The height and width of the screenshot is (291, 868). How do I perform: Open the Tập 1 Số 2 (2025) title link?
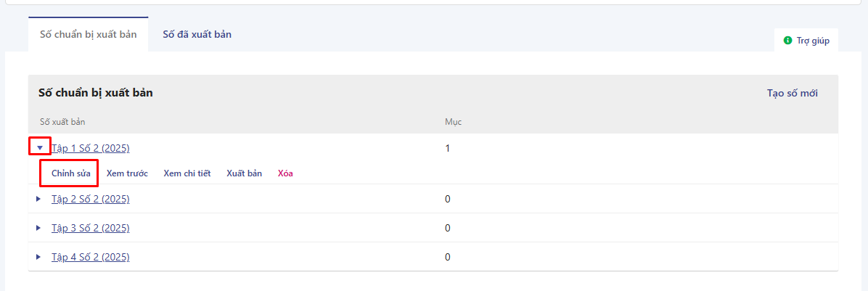[x=91, y=148]
